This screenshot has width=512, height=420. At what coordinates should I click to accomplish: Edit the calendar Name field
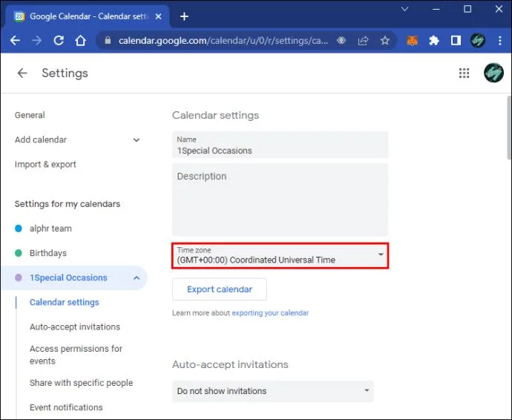tap(280, 145)
